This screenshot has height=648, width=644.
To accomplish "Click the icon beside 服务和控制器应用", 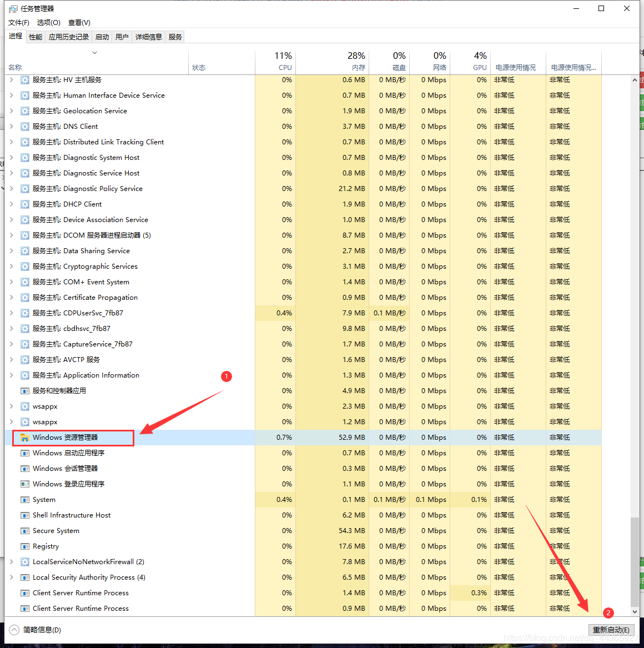I will (25, 391).
